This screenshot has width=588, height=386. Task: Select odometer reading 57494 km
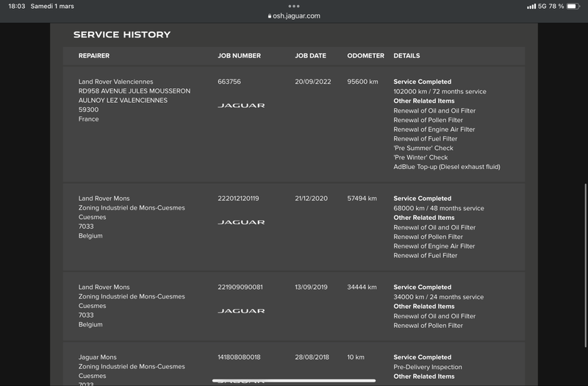coord(362,198)
